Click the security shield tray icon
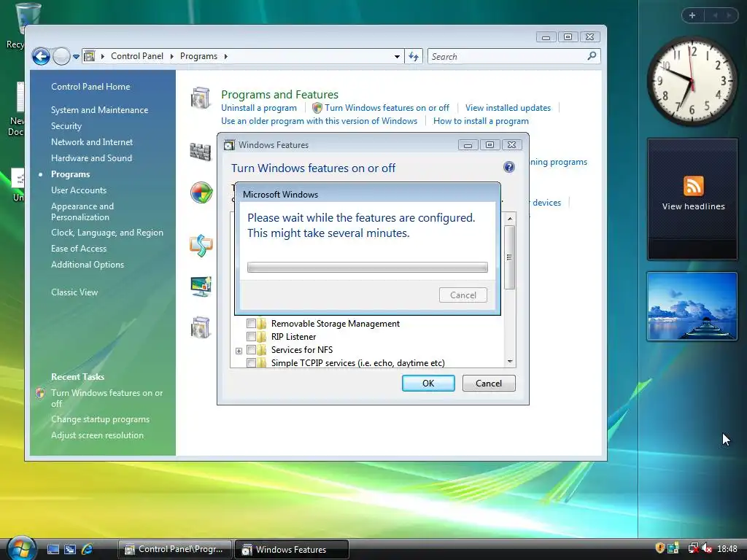The width and height of the screenshot is (747, 560). pyautogui.click(x=659, y=548)
